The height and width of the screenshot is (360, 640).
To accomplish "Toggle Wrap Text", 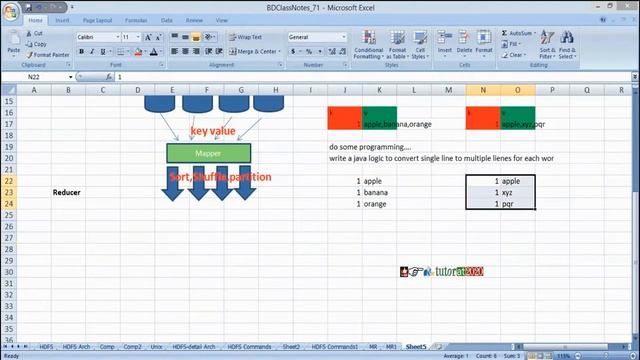I will (x=246, y=37).
